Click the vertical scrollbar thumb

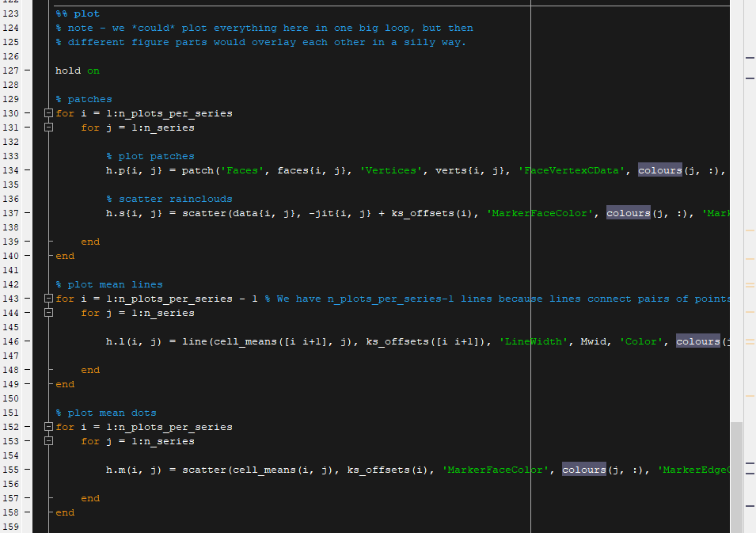tap(736, 475)
